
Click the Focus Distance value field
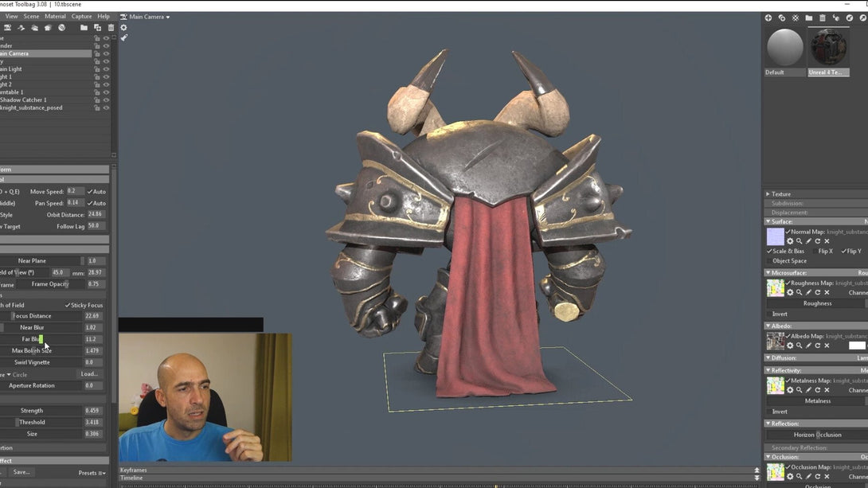coord(93,316)
